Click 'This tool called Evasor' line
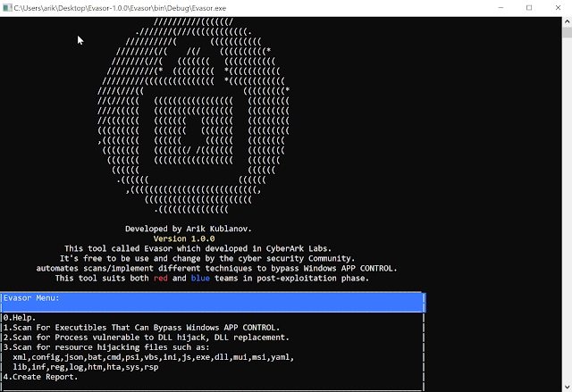This screenshot has height=392, width=572. [198, 249]
